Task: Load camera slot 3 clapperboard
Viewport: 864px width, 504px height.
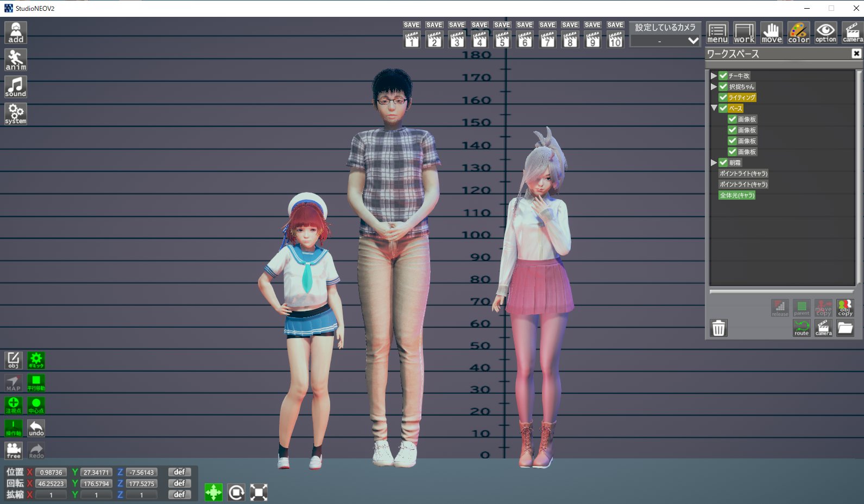Action: 457,40
